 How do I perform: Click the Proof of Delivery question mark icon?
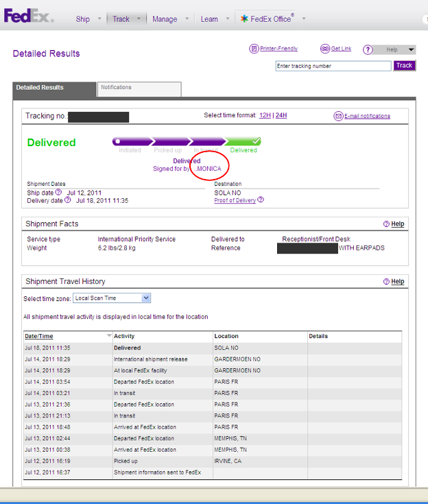(261, 200)
